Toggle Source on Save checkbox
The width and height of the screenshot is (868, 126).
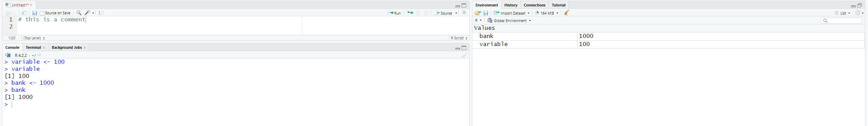pyautogui.click(x=42, y=13)
